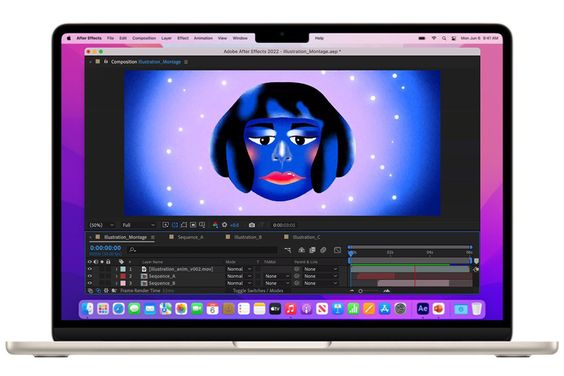Click the timeline layer search field
This screenshot has height=376, width=564.
pos(203,249)
